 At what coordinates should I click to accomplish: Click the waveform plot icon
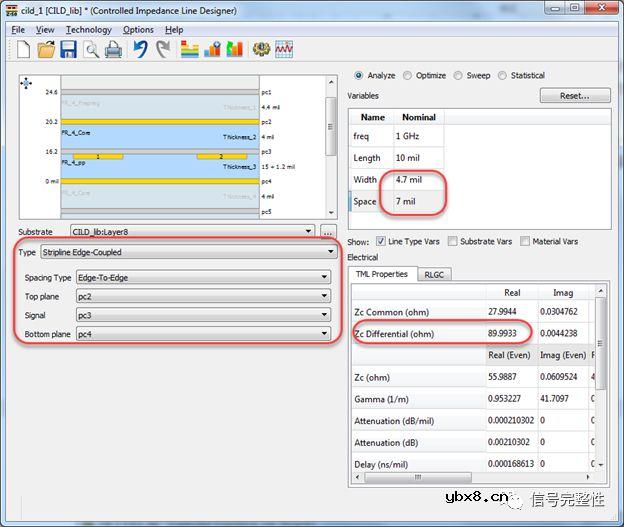[285, 49]
